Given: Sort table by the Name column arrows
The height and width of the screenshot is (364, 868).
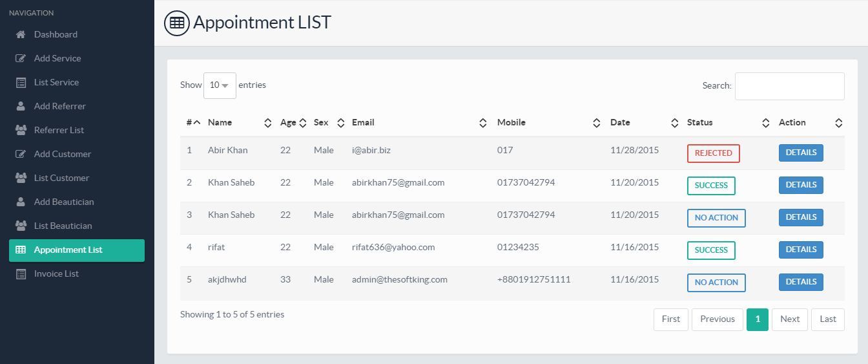Looking at the screenshot, I should point(268,123).
